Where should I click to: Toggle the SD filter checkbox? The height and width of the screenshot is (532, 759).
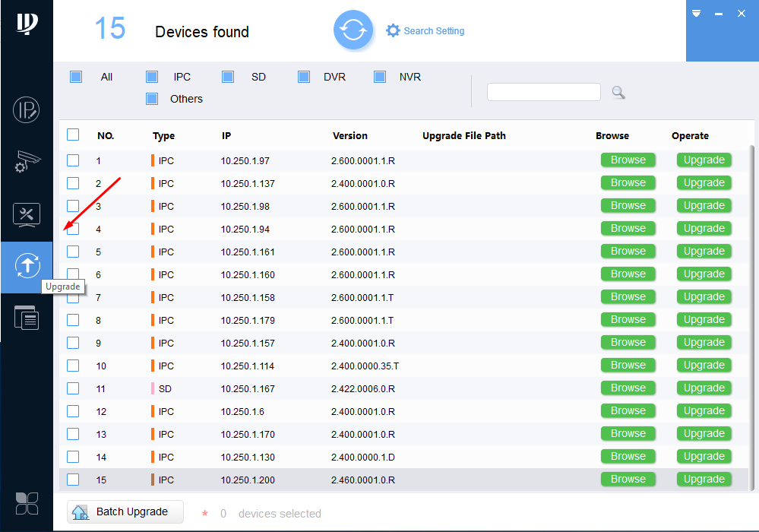[x=228, y=77]
